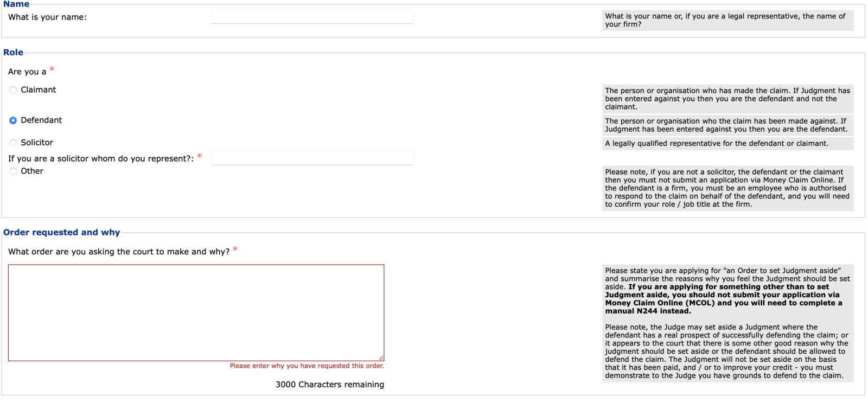Click the "What order are you asking" label
Screen dimensions: 868x409
pos(119,252)
